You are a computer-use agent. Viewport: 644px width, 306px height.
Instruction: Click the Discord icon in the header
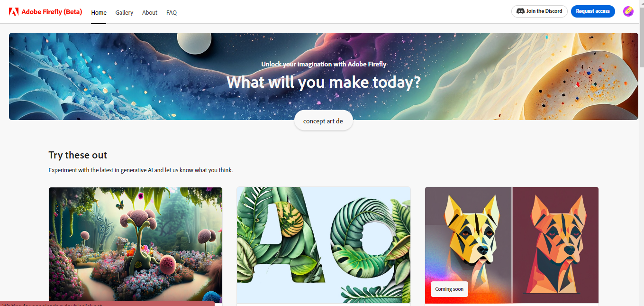tap(520, 11)
